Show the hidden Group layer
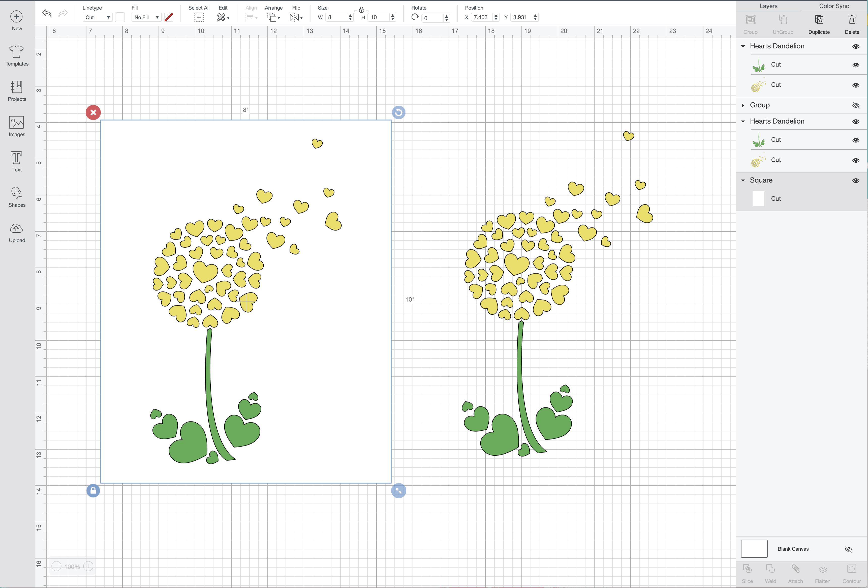 855,105
